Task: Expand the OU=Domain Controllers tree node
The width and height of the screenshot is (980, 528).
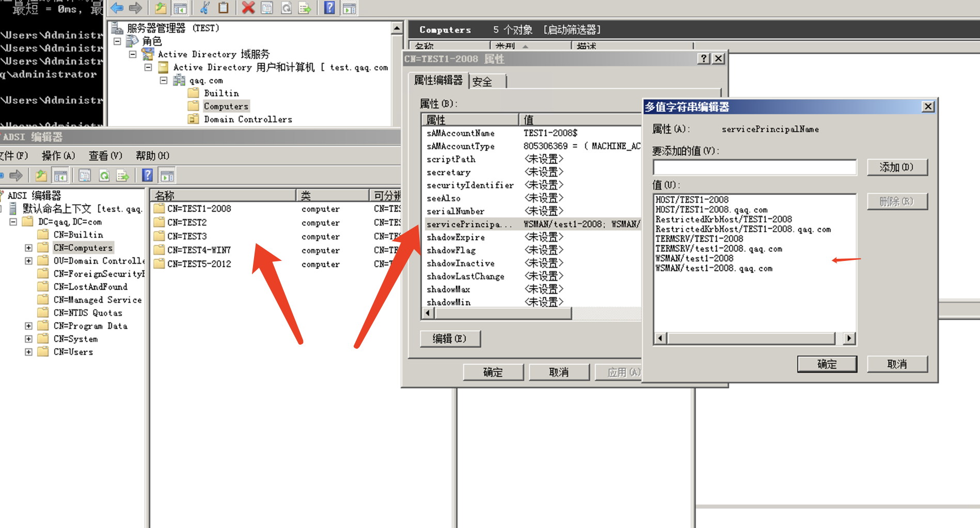Action: (x=28, y=260)
